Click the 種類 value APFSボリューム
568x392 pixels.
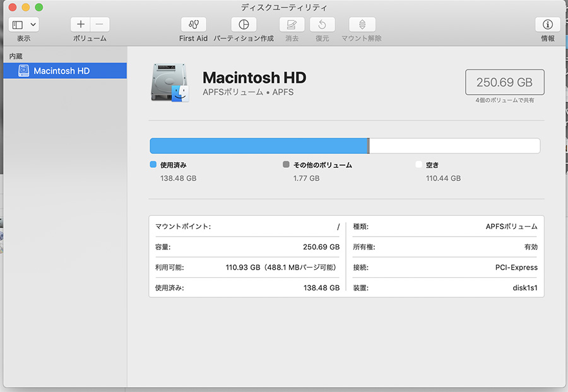511,227
